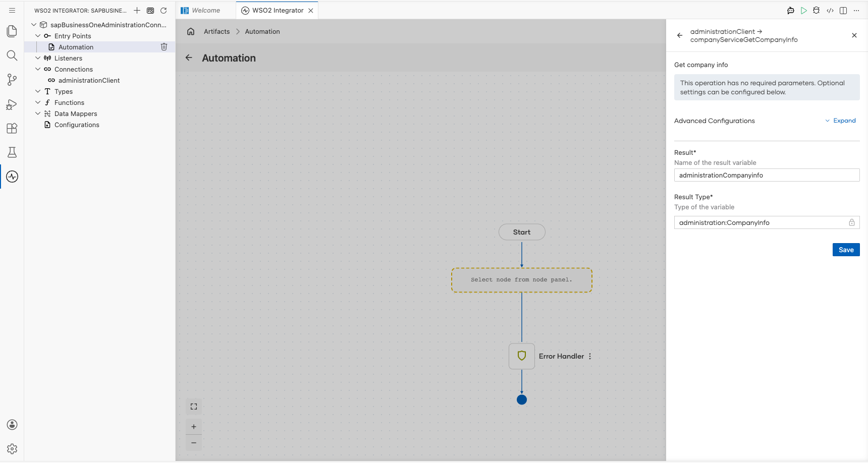This screenshot has height=463, width=868.
Task: Edit the Result variable name field
Action: pos(767,175)
